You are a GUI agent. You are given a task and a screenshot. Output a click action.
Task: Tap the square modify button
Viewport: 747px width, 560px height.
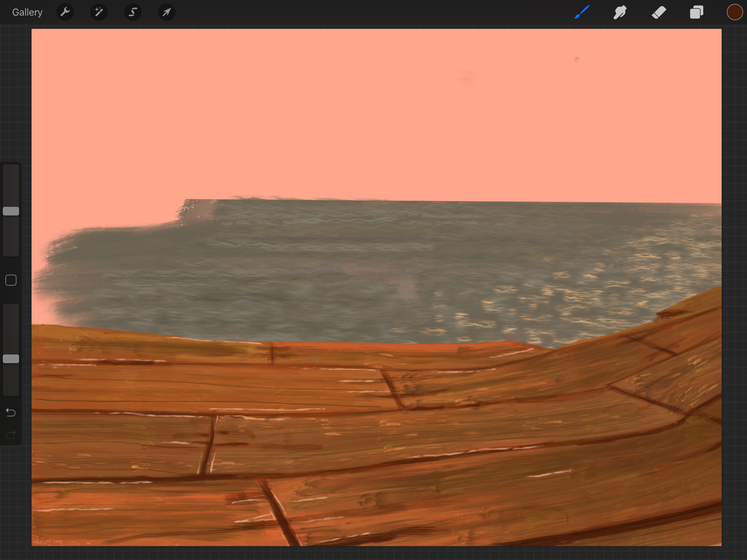(11, 280)
